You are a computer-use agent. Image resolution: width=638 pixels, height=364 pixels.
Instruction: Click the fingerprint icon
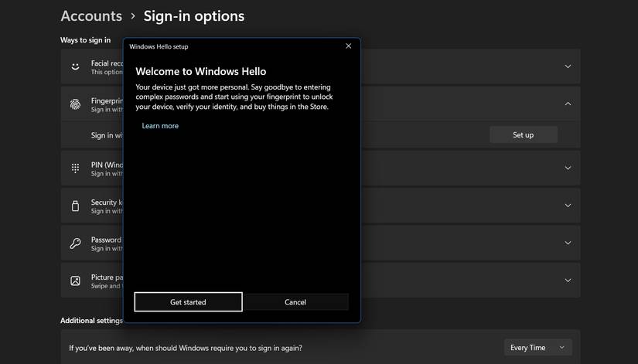pos(75,104)
